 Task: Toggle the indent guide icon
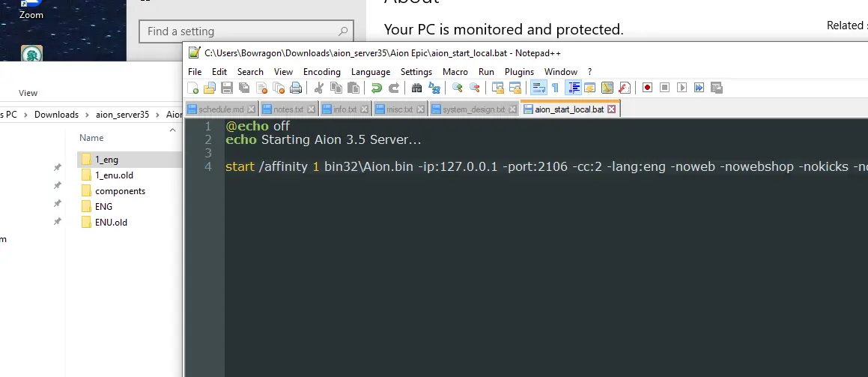(573, 88)
